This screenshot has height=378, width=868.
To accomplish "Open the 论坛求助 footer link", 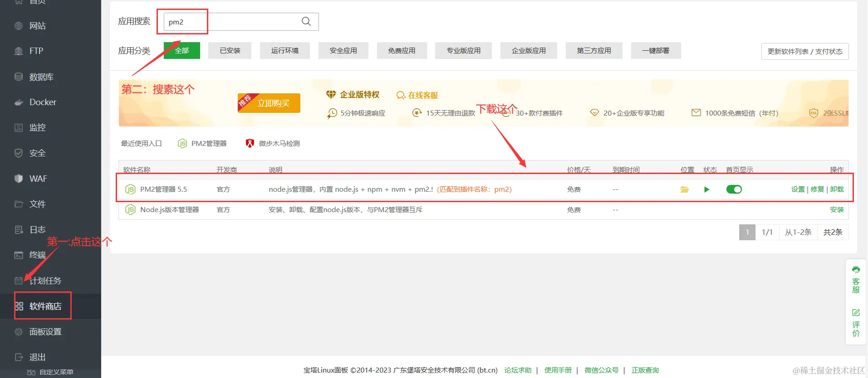I will [x=518, y=370].
